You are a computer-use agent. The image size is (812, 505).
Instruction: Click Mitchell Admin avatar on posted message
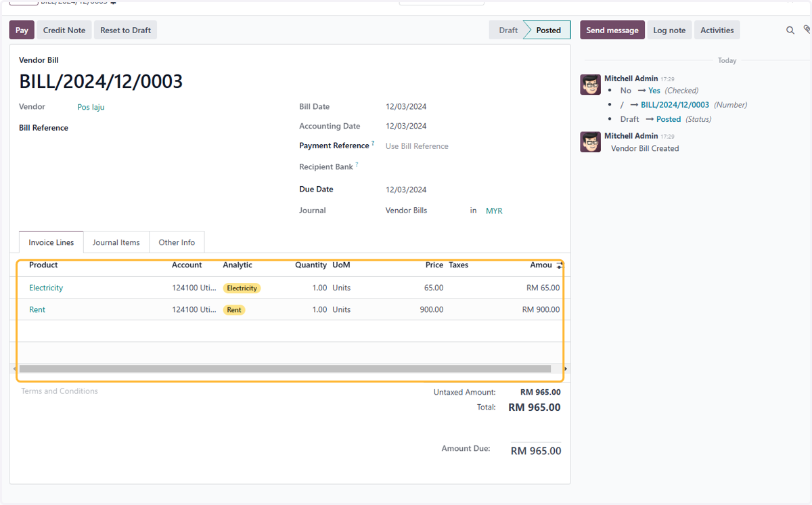point(591,85)
